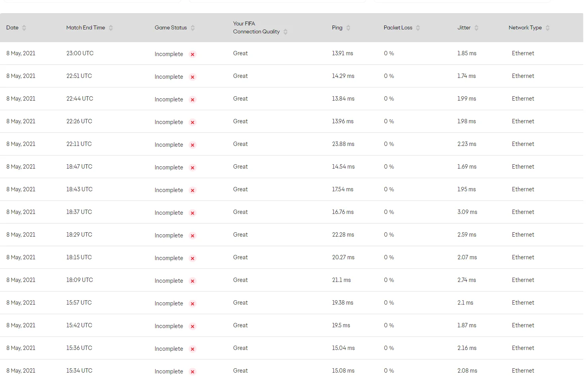Click the Network Type header label

point(525,28)
